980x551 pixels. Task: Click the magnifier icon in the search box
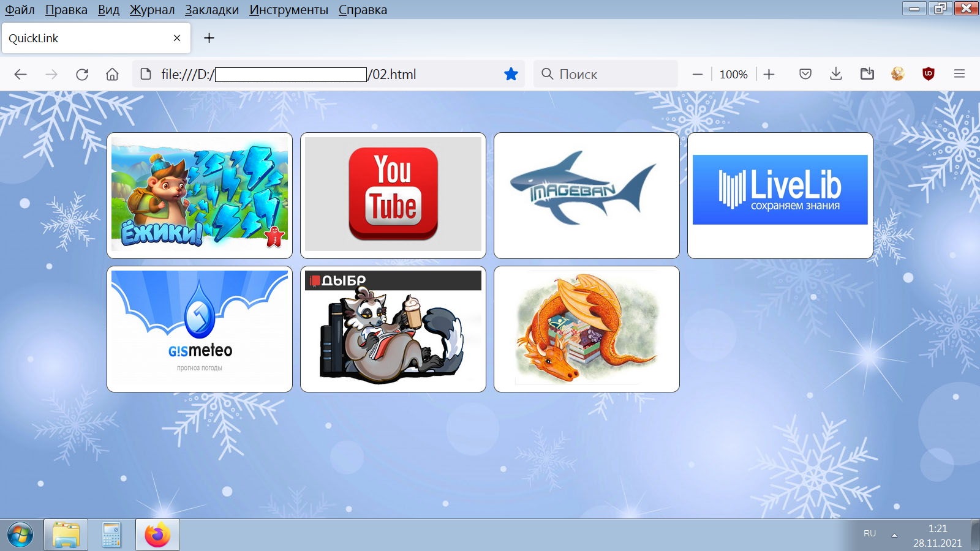coord(547,74)
